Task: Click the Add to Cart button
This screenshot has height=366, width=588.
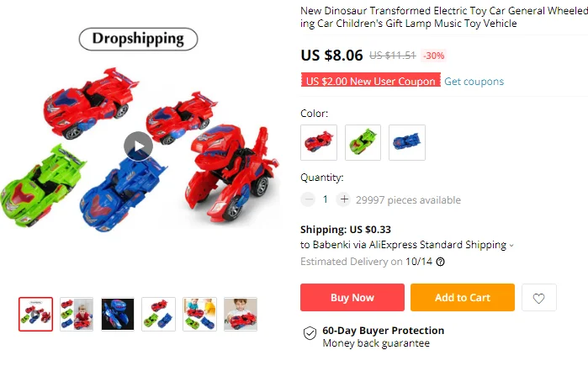Action: coord(463,297)
